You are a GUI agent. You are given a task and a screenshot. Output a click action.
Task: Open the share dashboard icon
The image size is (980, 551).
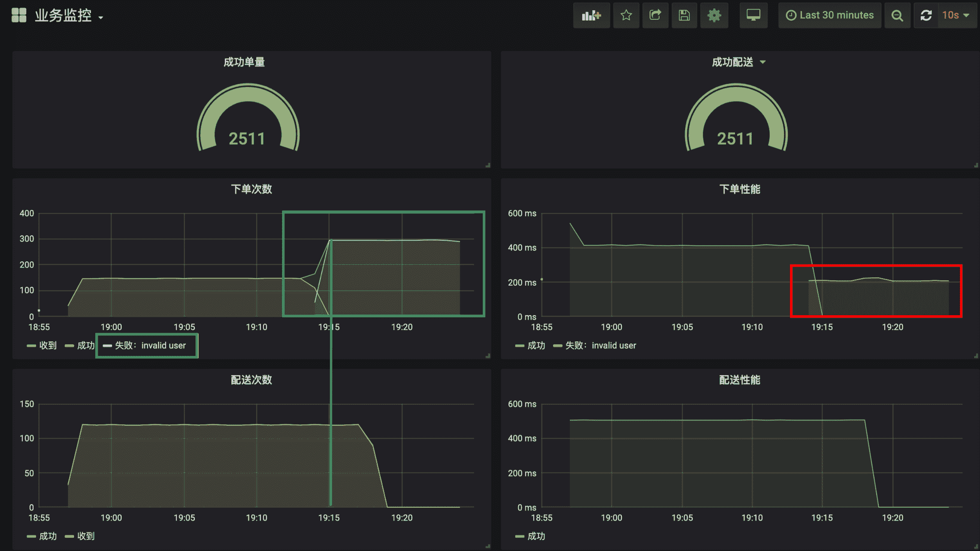click(x=655, y=15)
